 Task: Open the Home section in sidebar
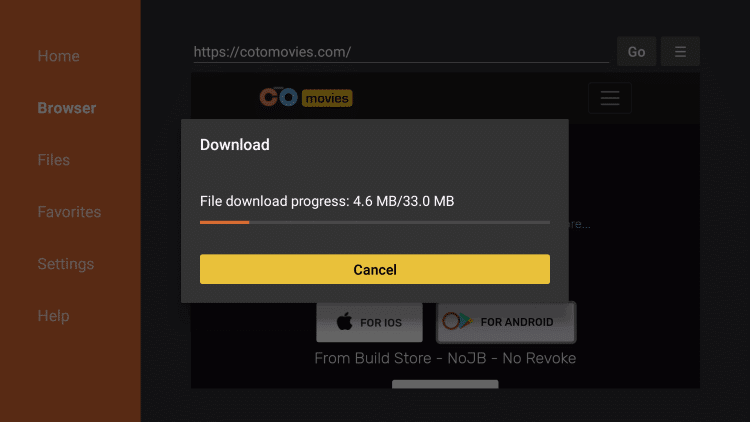[58, 56]
